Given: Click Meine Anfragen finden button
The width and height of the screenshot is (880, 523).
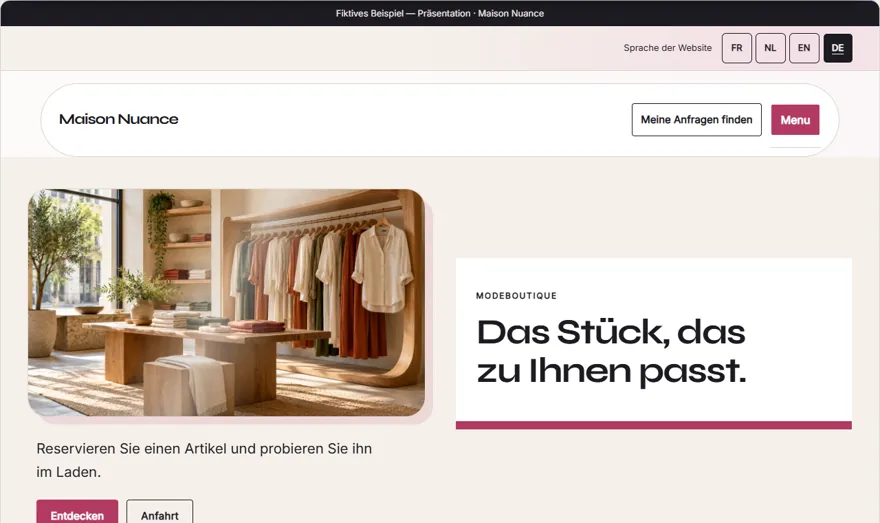Looking at the screenshot, I should tap(696, 120).
